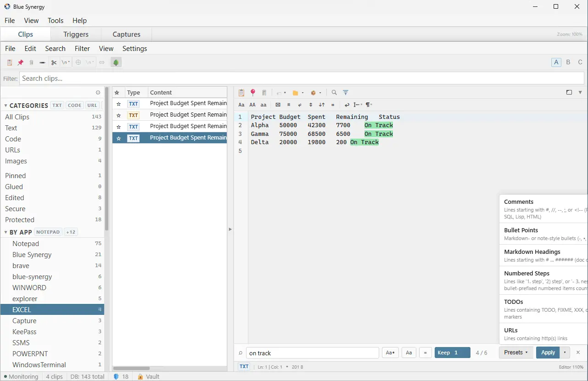Click the '+12' chip beside BY APP
This screenshot has width=588, height=381.
(x=71, y=232)
